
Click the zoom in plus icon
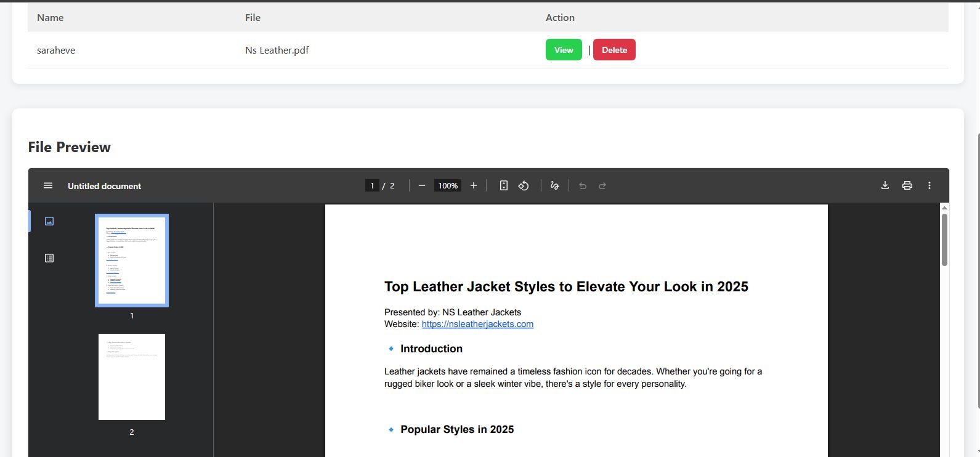click(x=474, y=186)
